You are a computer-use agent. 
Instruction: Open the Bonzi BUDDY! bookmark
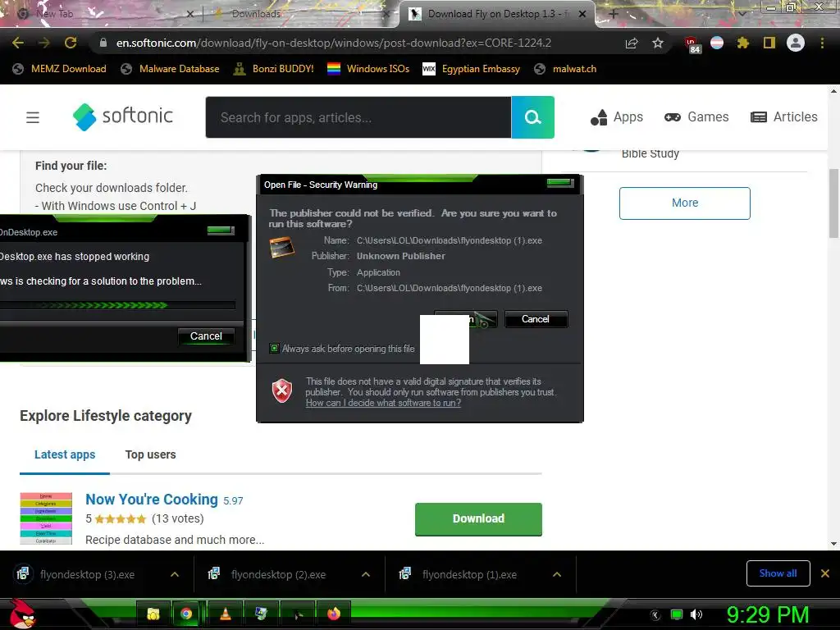pos(274,69)
